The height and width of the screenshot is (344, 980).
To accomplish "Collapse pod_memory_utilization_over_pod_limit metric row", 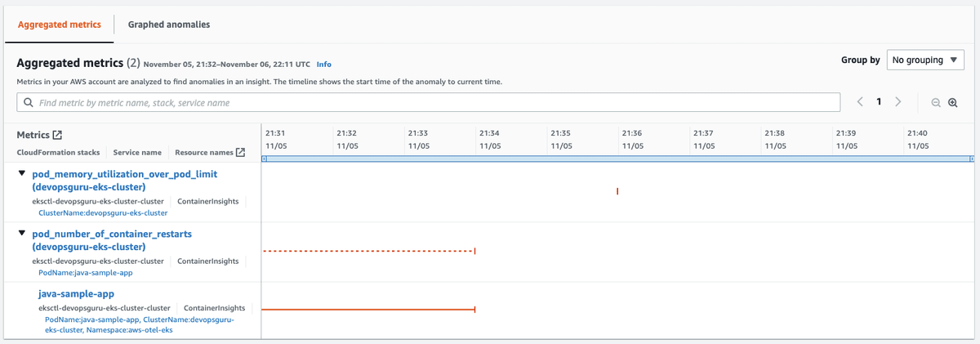I will click(x=21, y=174).
